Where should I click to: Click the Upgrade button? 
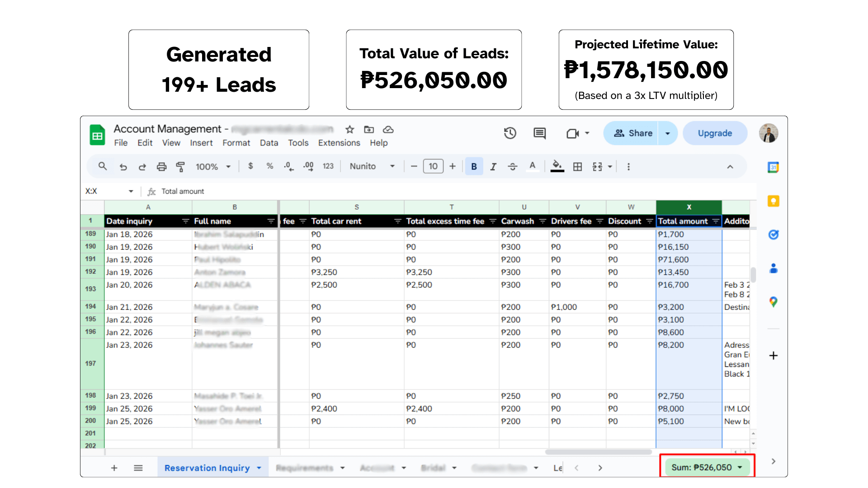[x=715, y=133]
